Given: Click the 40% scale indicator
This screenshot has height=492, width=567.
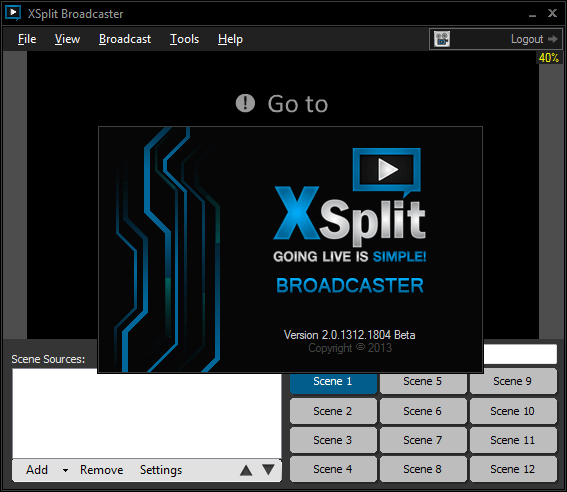Looking at the screenshot, I should [549, 58].
